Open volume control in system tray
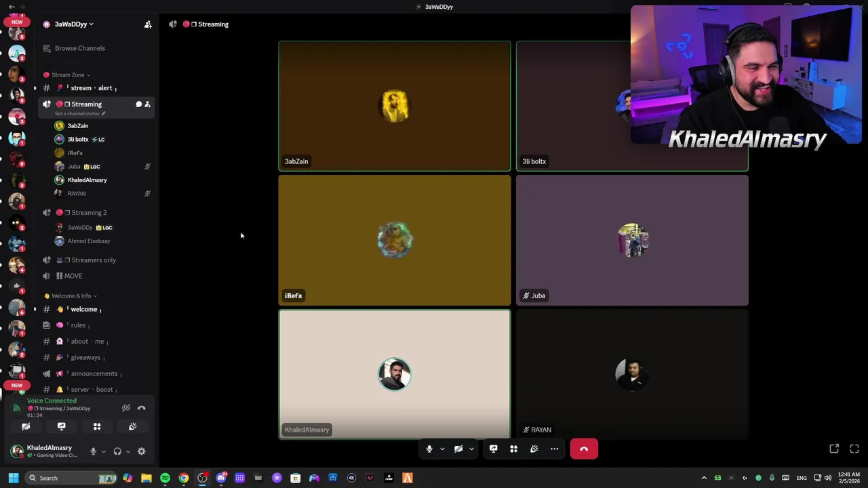This screenshot has height=488, width=868. [x=828, y=478]
